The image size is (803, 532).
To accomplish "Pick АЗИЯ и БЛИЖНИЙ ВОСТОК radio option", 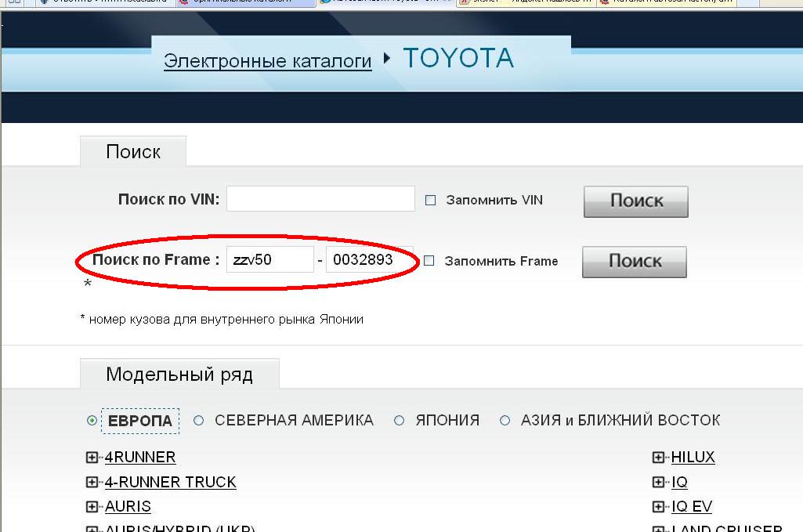I will click(x=505, y=421).
